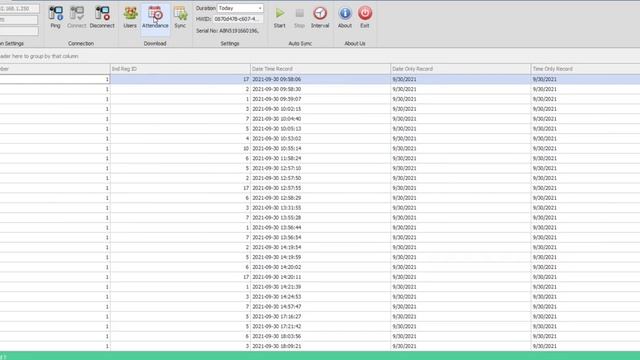
Task: Open the Duration dropdown showing Today
Action: point(240,8)
